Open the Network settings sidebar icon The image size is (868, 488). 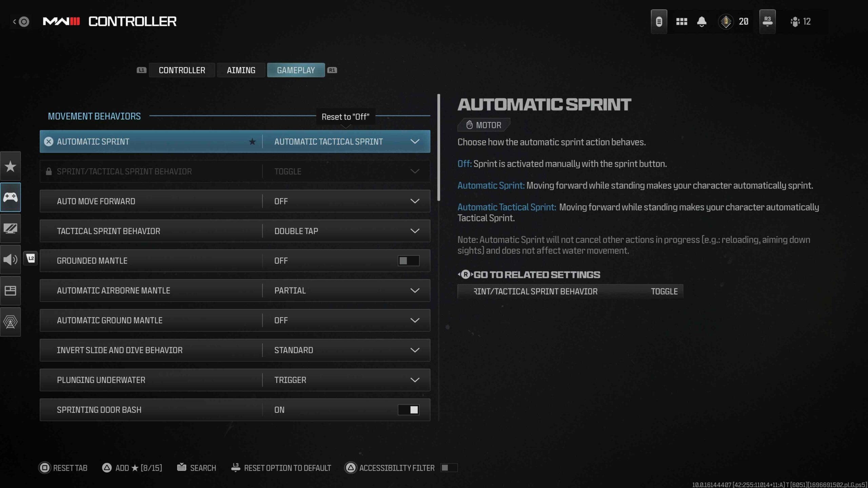(x=10, y=322)
